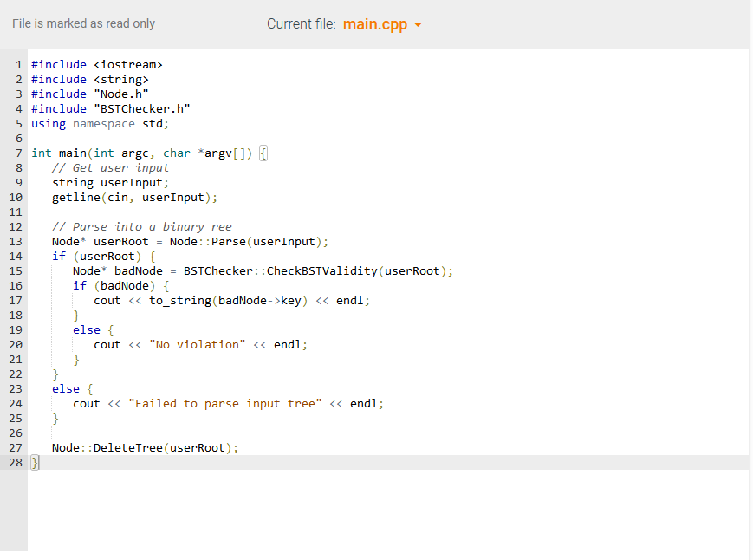Place cursor on the #include <iostream> line

[x=95, y=64]
